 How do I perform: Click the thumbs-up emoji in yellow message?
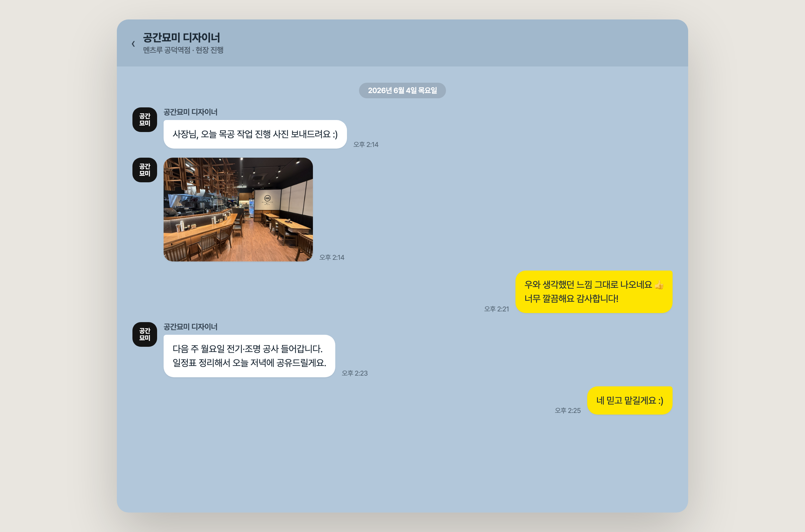click(x=659, y=285)
